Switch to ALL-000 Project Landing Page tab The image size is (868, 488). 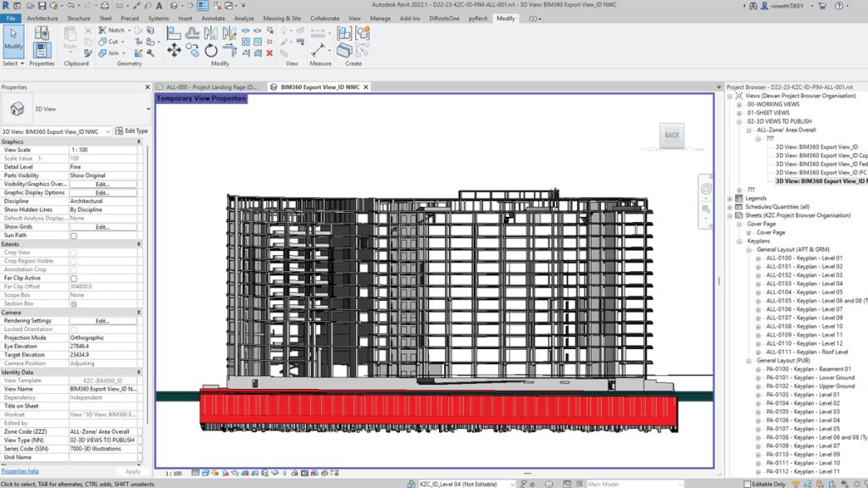[x=211, y=86]
